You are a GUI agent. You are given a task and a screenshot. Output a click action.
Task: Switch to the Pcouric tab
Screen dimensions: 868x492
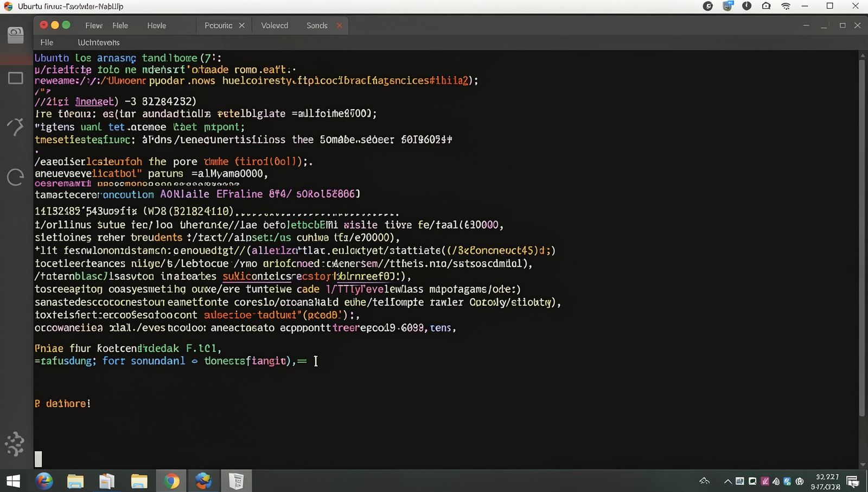[x=218, y=26]
